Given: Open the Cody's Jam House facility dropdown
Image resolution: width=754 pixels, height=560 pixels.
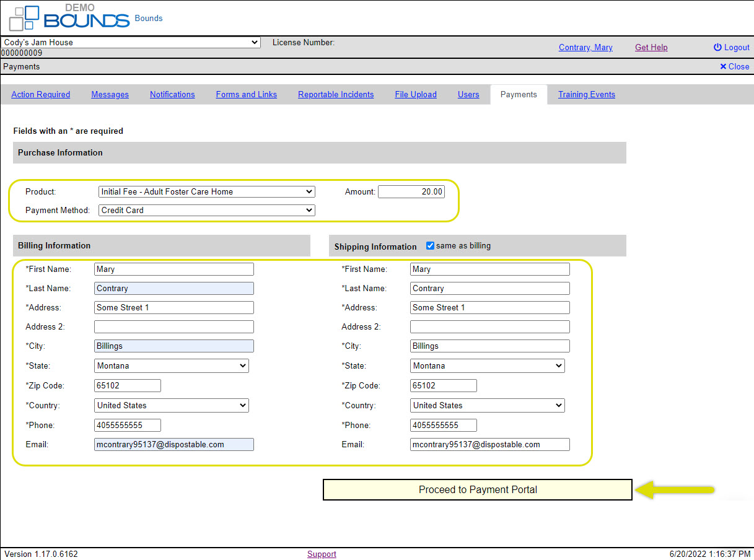Looking at the screenshot, I should click(131, 42).
